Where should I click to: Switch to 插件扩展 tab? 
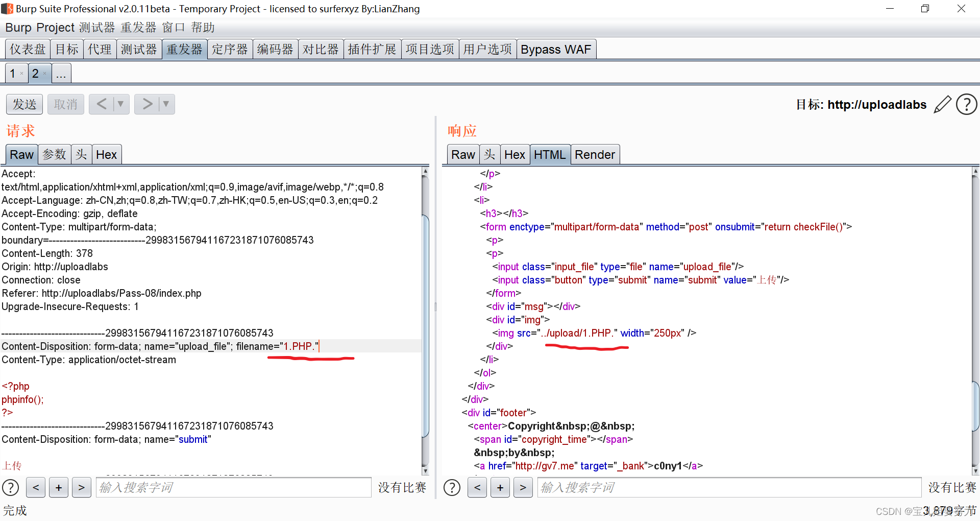372,50
